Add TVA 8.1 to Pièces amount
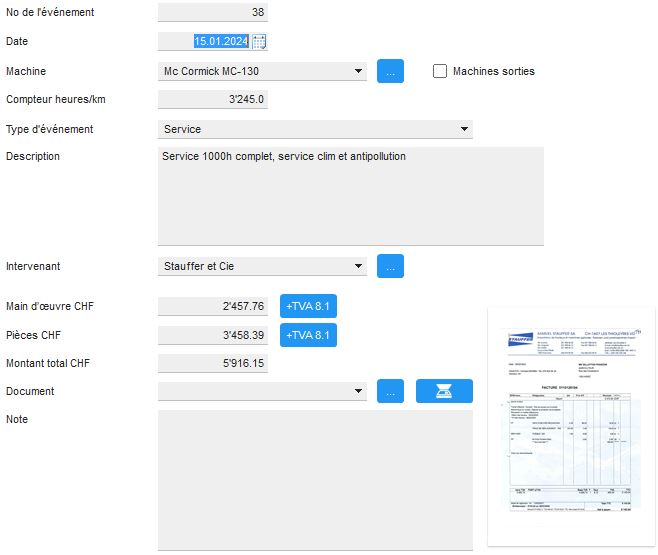The height and width of the screenshot is (555, 658). click(308, 335)
